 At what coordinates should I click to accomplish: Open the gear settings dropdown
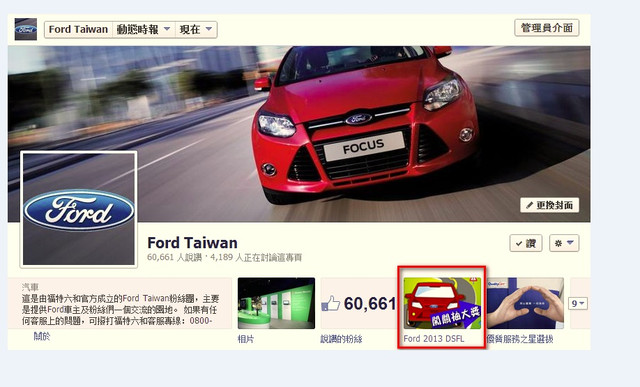coord(564,243)
